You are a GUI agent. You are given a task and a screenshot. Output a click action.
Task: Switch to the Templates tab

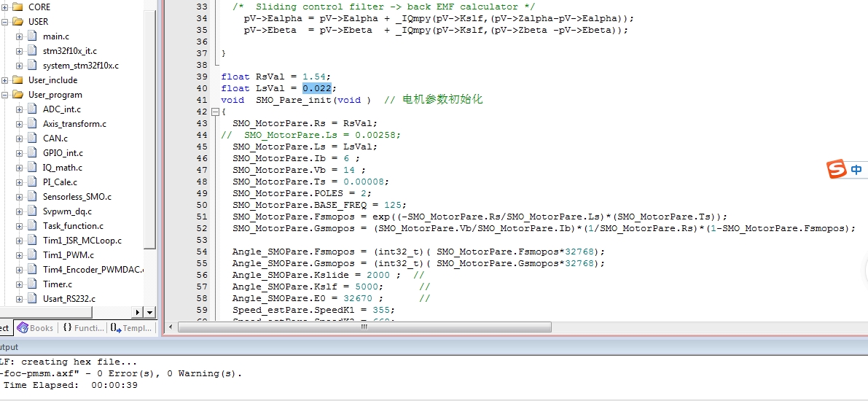pyautogui.click(x=131, y=328)
